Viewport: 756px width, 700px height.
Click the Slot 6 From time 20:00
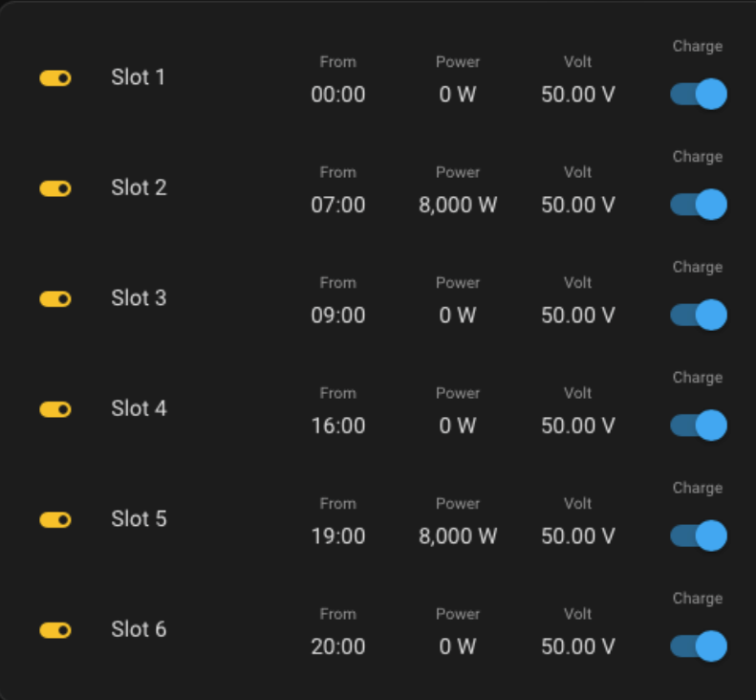tap(338, 646)
